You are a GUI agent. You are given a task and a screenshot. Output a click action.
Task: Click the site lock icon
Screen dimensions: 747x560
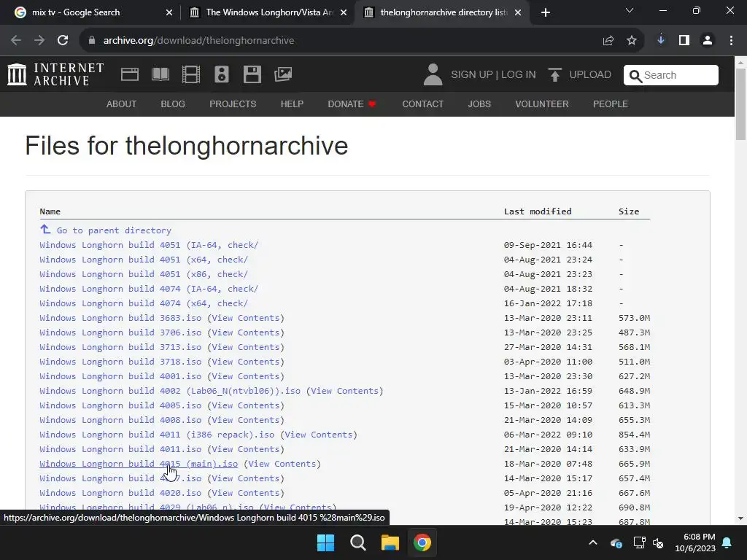[x=91, y=41]
